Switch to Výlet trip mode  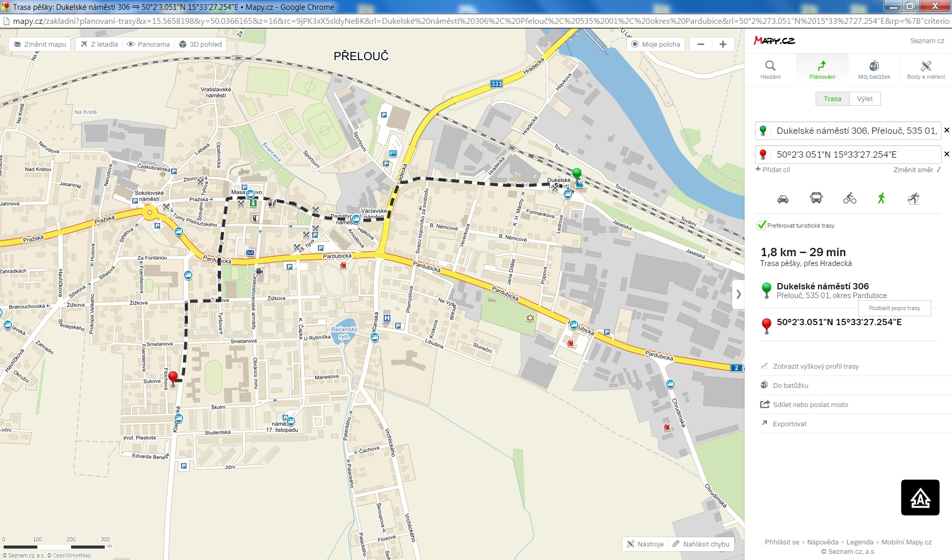coord(864,99)
